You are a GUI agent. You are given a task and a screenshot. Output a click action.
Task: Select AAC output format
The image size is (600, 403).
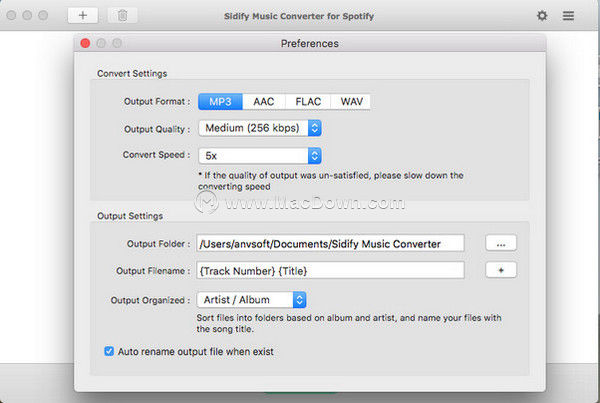point(264,102)
